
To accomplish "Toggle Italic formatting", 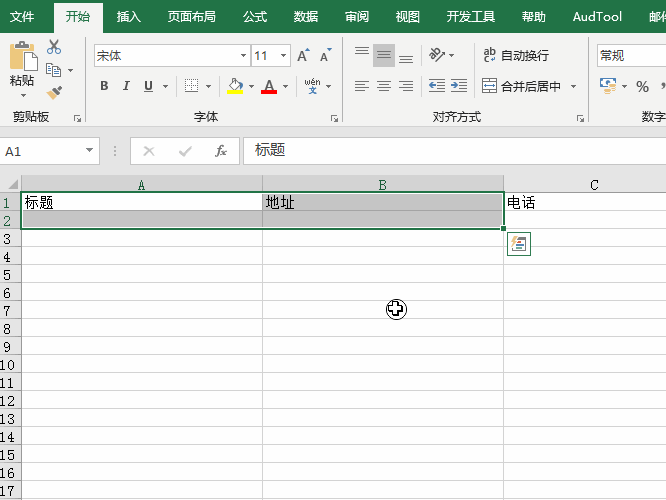I will pyautogui.click(x=126, y=86).
